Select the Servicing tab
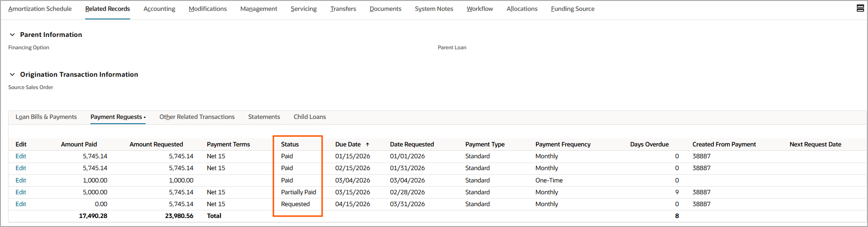This screenshot has height=227, width=868. click(x=303, y=9)
